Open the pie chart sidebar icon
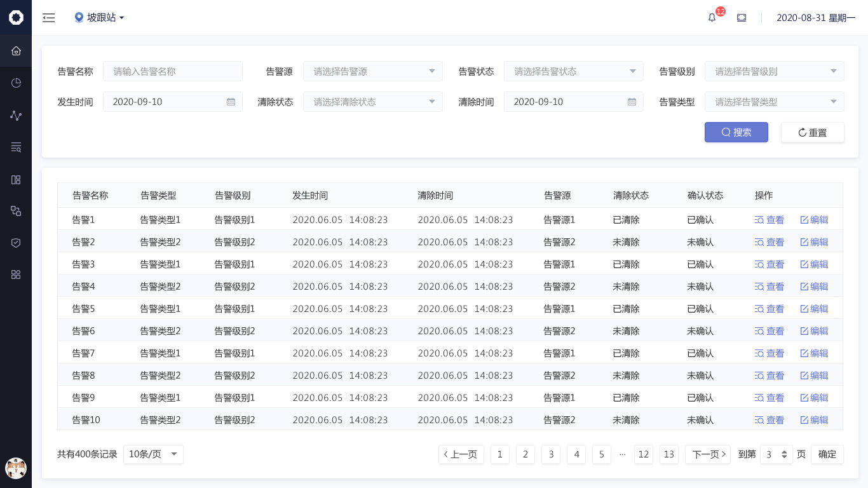This screenshot has height=488, width=868. point(16,83)
